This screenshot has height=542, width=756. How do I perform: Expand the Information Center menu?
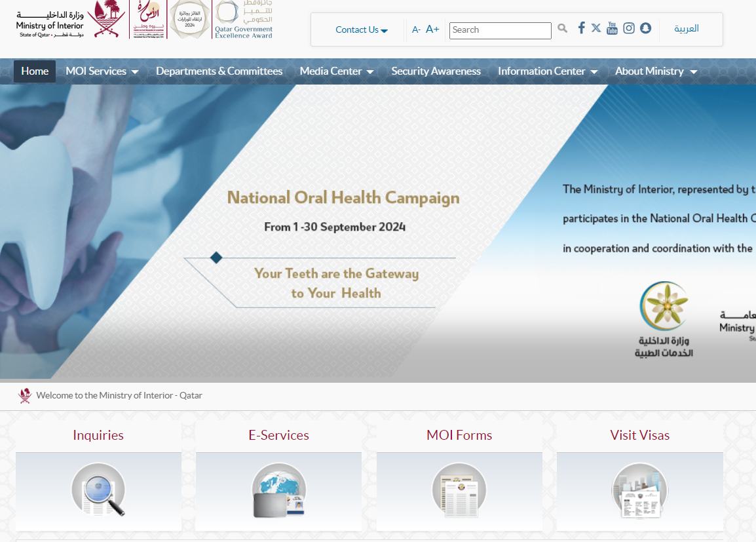[547, 71]
